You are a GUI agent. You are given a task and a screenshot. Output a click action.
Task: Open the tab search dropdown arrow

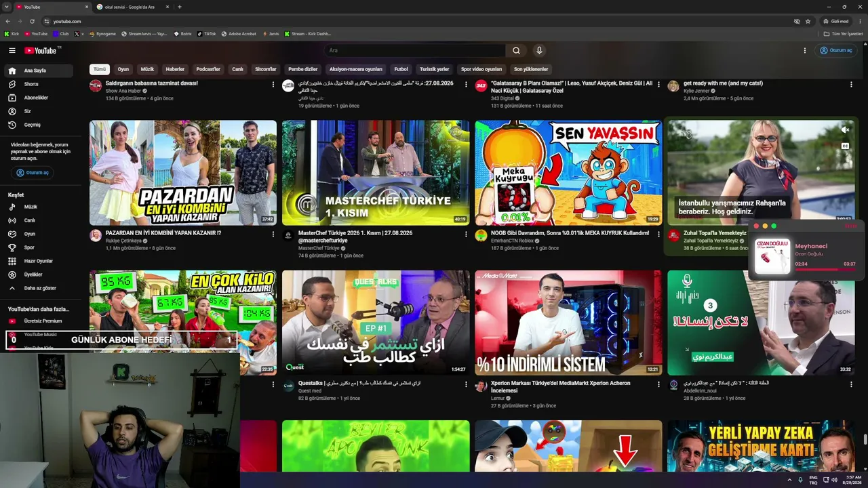click(x=6, y=7)
